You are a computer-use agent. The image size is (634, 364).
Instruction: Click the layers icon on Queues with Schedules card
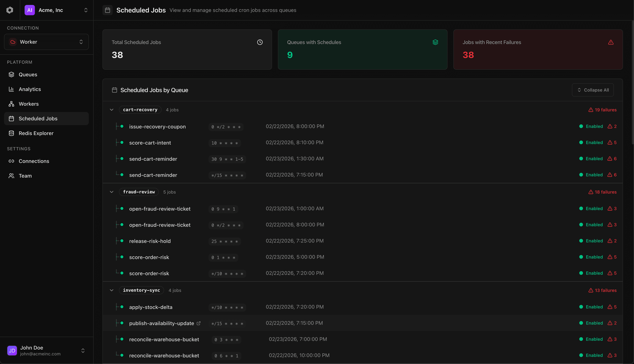tap(435, 42)
